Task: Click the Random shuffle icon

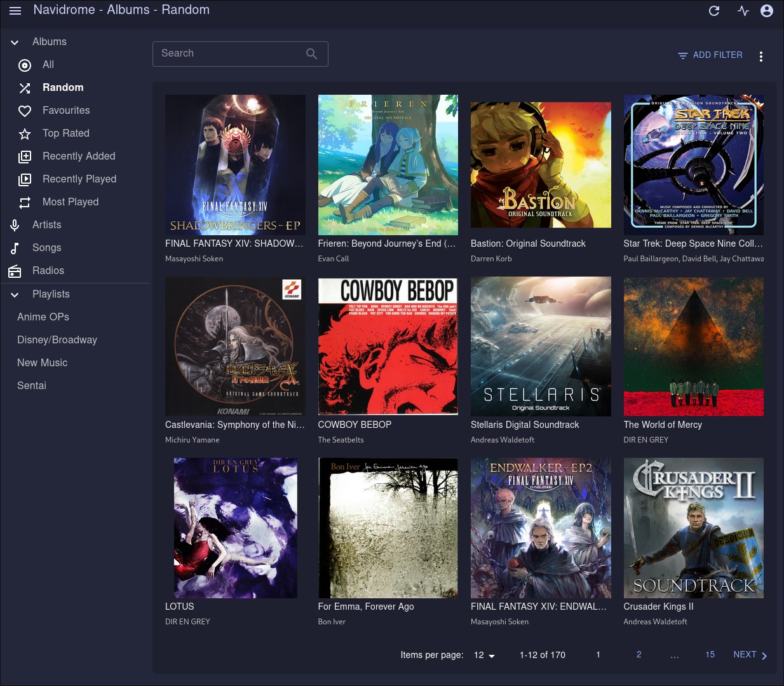Action: (25, 88)
